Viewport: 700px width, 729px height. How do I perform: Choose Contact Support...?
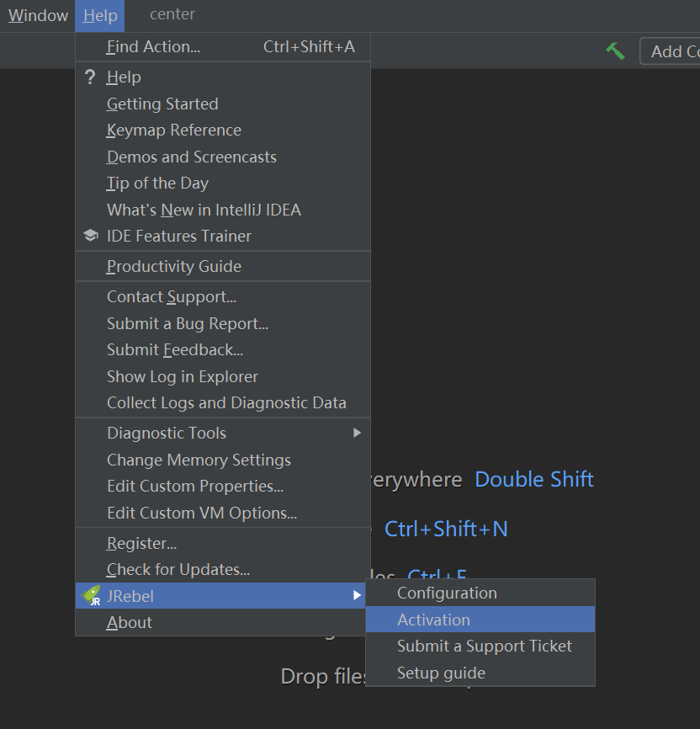(x=223, y=296)
